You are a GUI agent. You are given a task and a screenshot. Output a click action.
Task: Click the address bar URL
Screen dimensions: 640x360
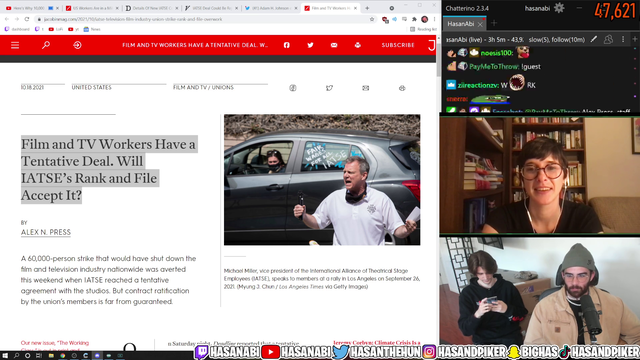tap(133, 19)
